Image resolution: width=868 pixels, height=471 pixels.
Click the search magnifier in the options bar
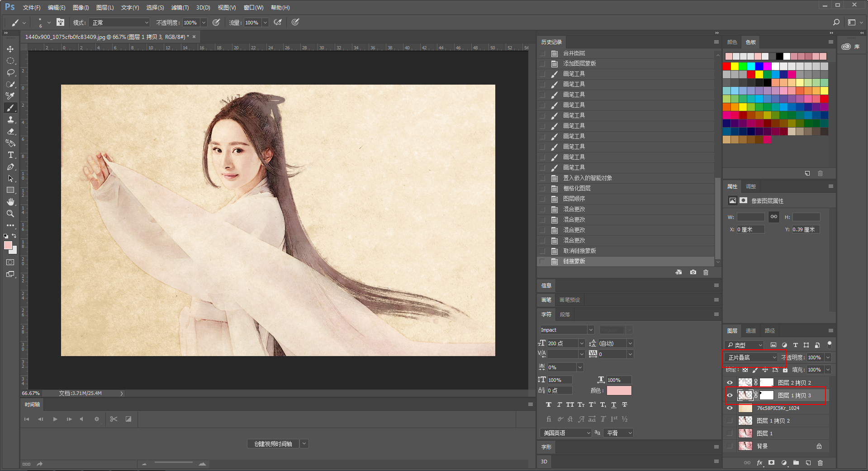836,22
